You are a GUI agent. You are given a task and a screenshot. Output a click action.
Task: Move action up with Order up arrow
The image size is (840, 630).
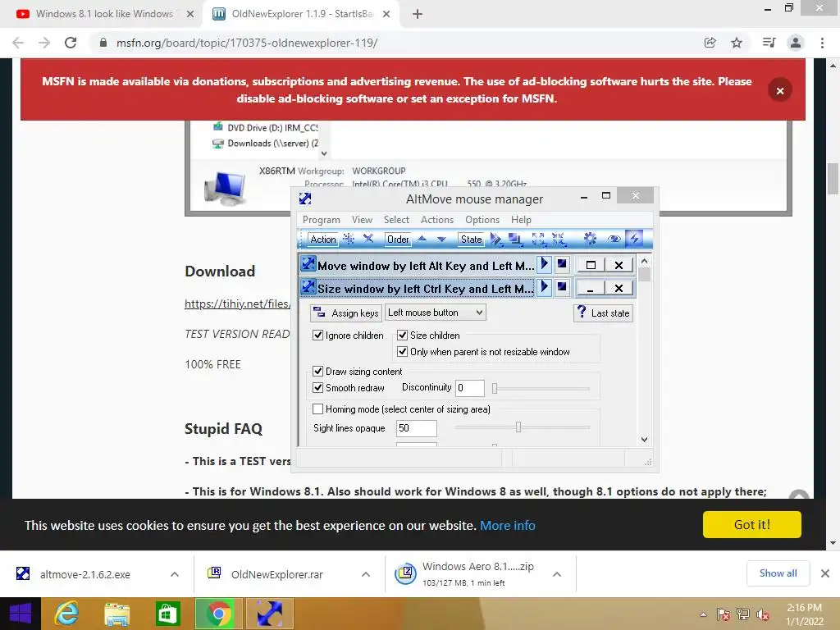[x=422, y=239]
